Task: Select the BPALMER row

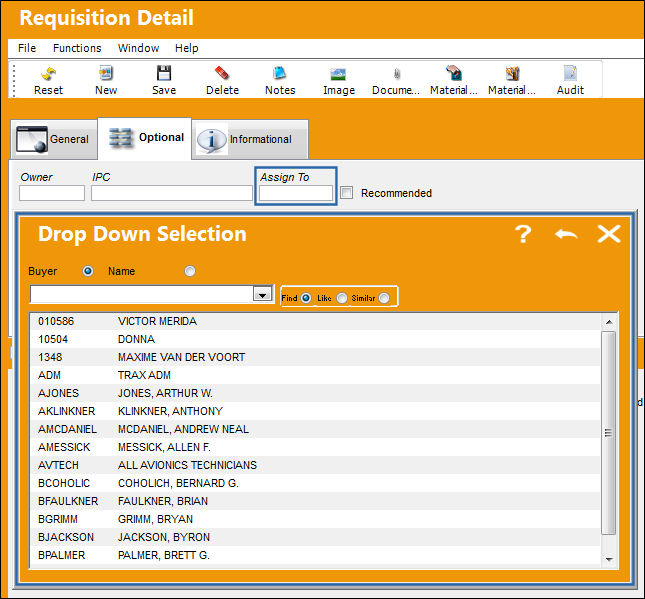Action: coord(315,555)
